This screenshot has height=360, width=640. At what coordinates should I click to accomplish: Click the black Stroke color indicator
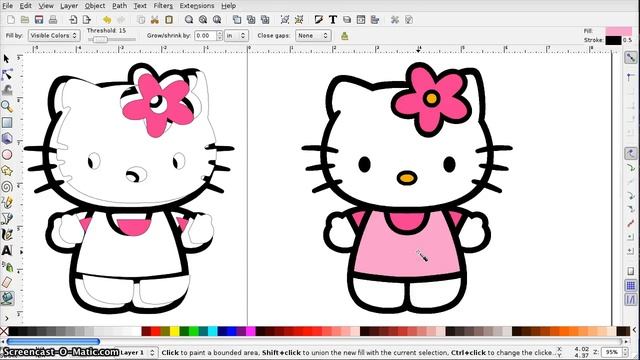click(x=613, y=40)
